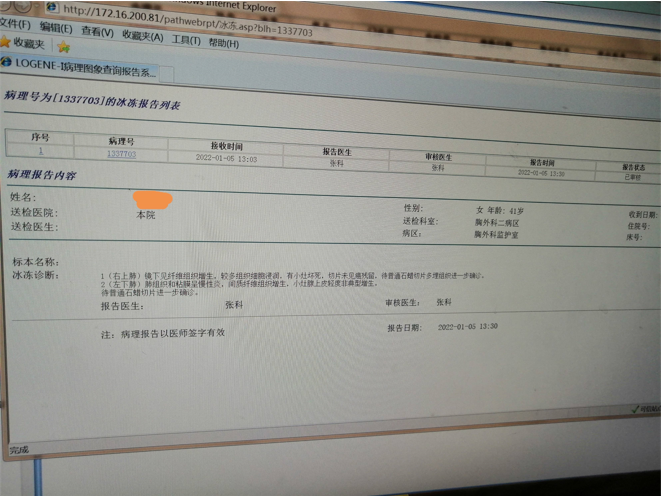The height and width of the screenshot is (496, 662).
Task: Open the 收藏夹(A) menu
Action: [142, 35]
